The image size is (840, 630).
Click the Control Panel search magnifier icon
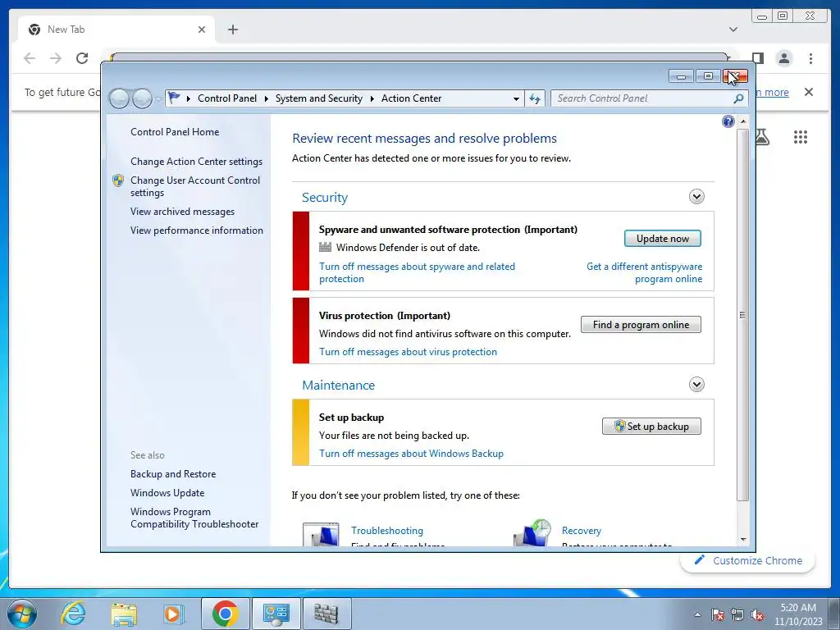(738, 98)
